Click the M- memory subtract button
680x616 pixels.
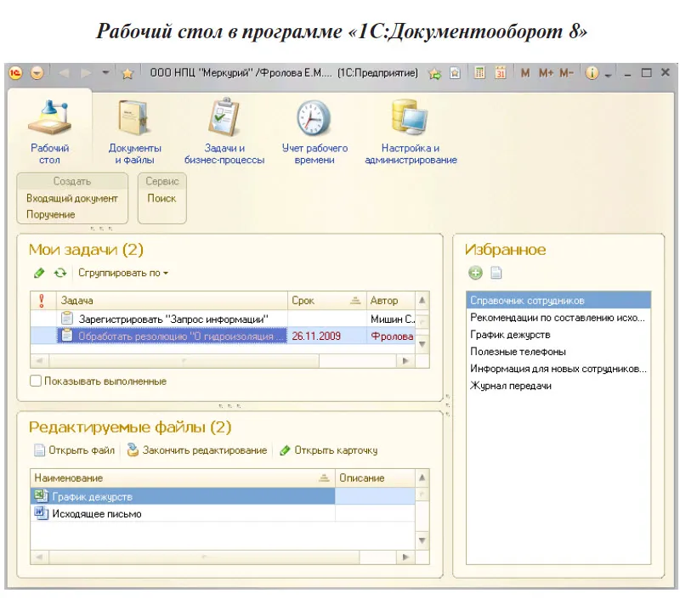click(x=566, y=73)
